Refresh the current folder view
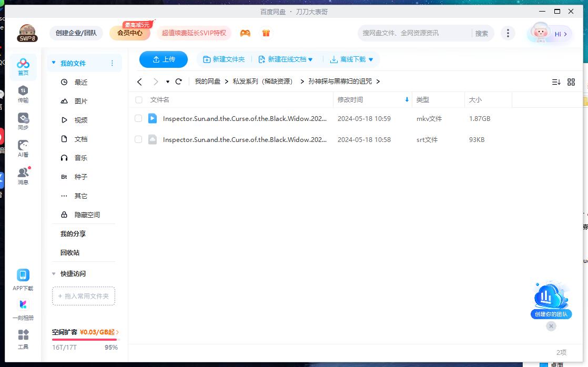The image size is (588, 367). tap(179, 82)
